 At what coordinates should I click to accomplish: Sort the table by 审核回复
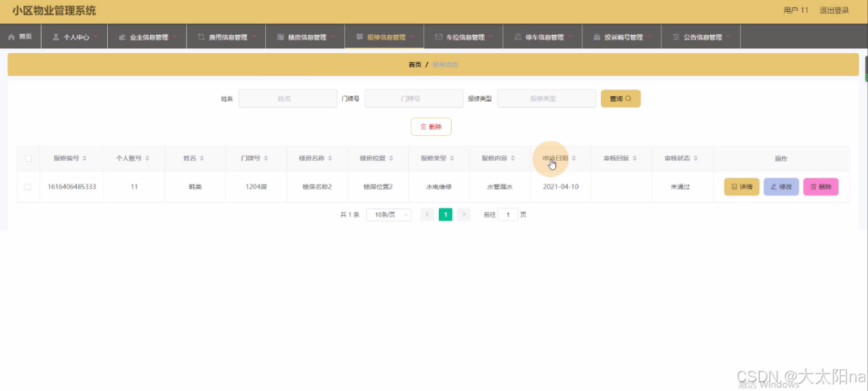tap(635, 158)
